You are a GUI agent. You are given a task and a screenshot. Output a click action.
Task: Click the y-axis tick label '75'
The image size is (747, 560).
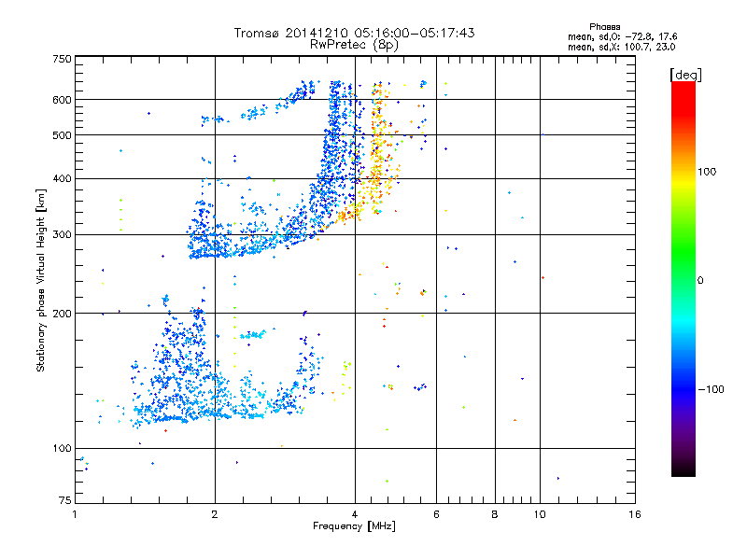(65, 500)
